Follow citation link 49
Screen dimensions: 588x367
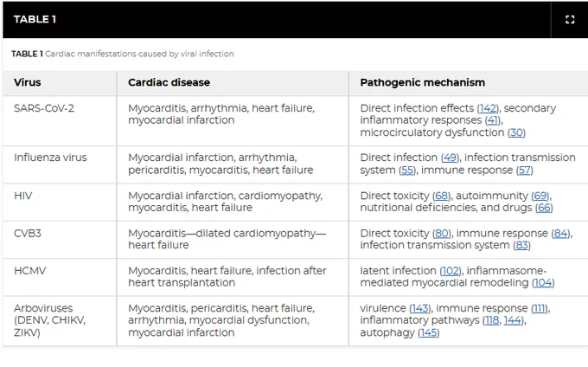[x=450, y=158]
